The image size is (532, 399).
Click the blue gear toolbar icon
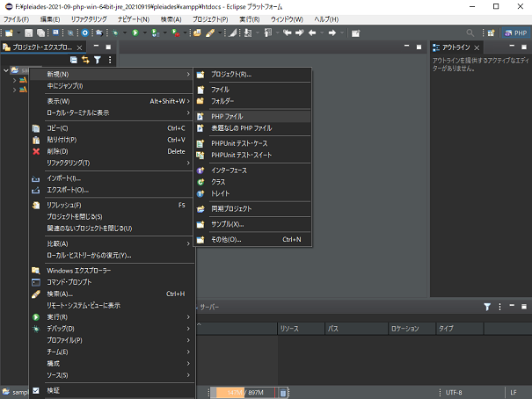tap(84, 33)
